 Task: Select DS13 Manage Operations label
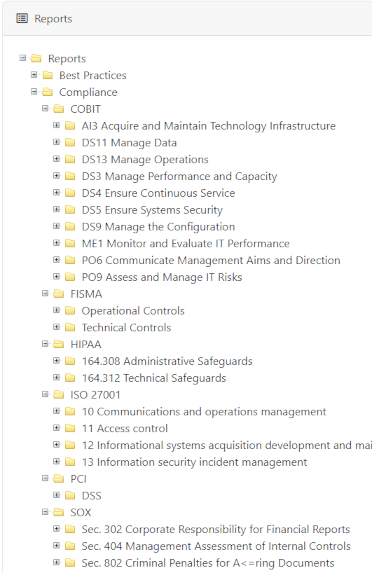145,159
